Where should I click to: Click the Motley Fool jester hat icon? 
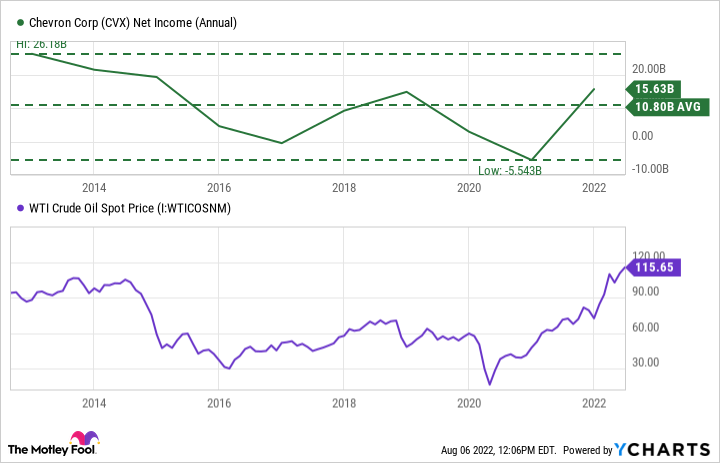(81, 441)
